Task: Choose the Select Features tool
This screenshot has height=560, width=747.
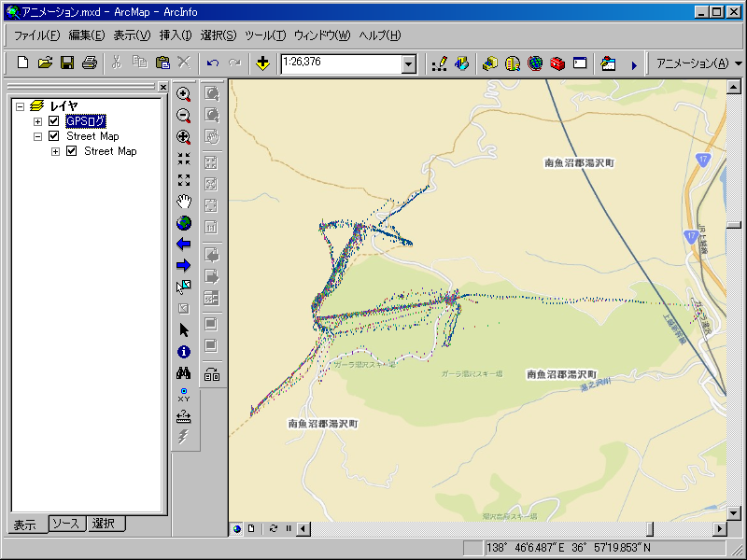Action: point(184,287)
